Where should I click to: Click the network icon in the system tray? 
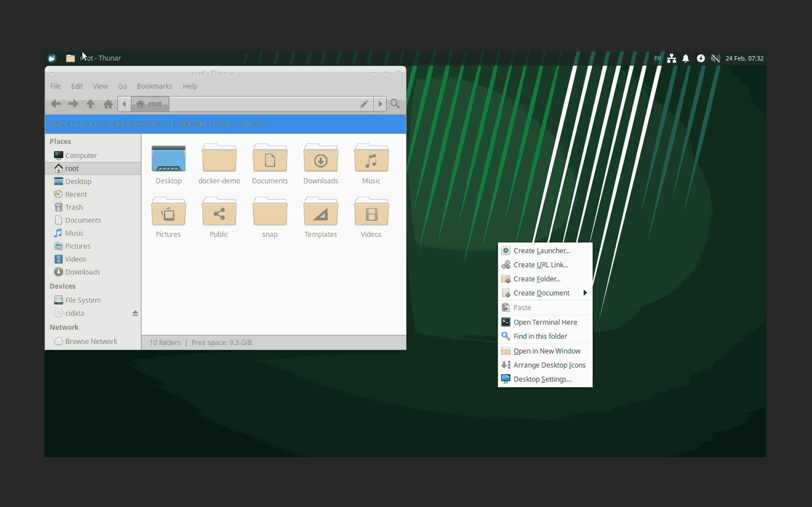pos(672,58)
